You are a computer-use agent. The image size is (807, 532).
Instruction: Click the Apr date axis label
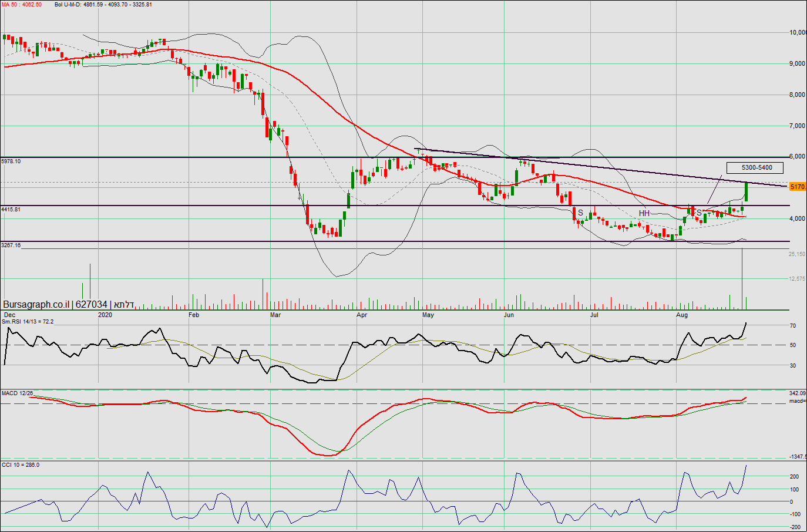pos(362,315)
